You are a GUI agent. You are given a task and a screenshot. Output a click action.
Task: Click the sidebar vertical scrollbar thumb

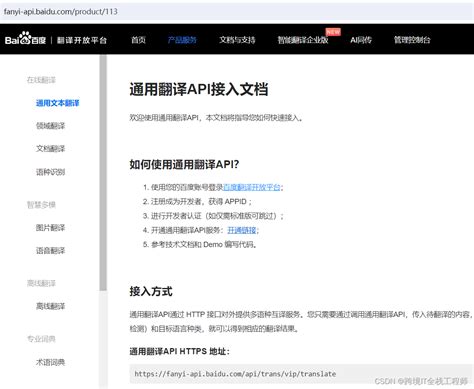(103, 173)
